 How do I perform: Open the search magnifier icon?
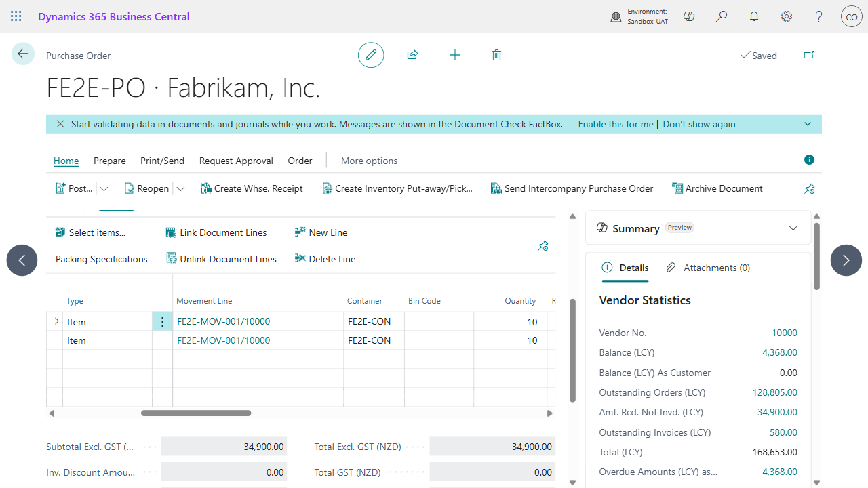coord(722,16)
